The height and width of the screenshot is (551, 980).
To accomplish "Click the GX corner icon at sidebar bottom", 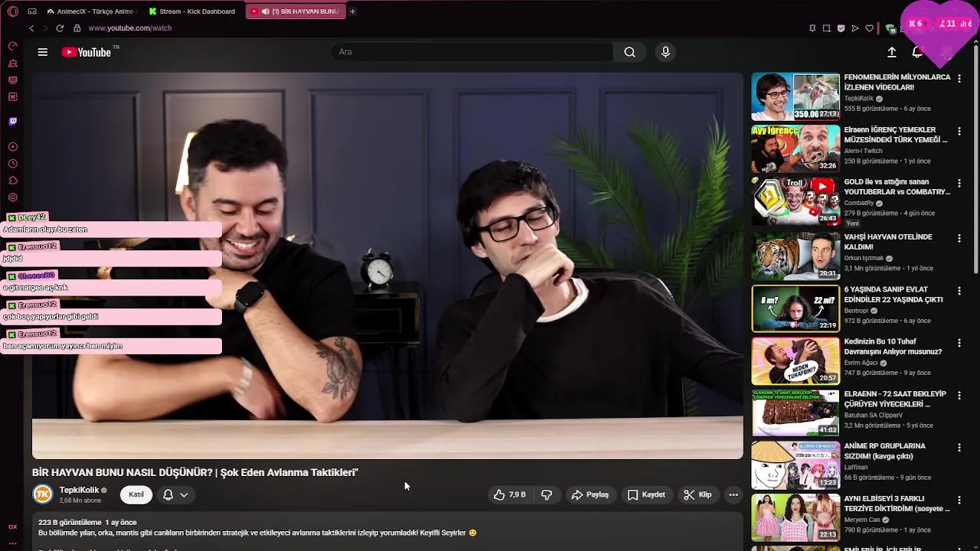I will click(12, 527).
